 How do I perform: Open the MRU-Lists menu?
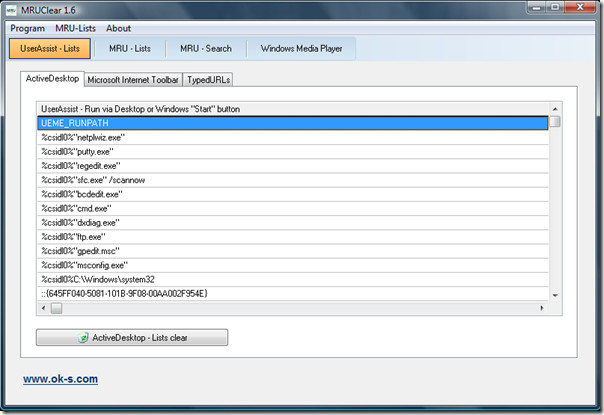pos(76,29)
